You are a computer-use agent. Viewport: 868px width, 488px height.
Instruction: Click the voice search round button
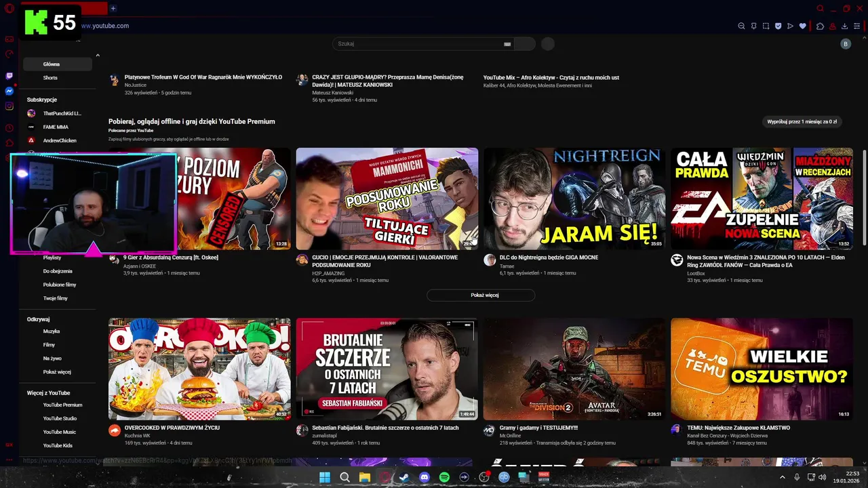[x=548, y=44]
